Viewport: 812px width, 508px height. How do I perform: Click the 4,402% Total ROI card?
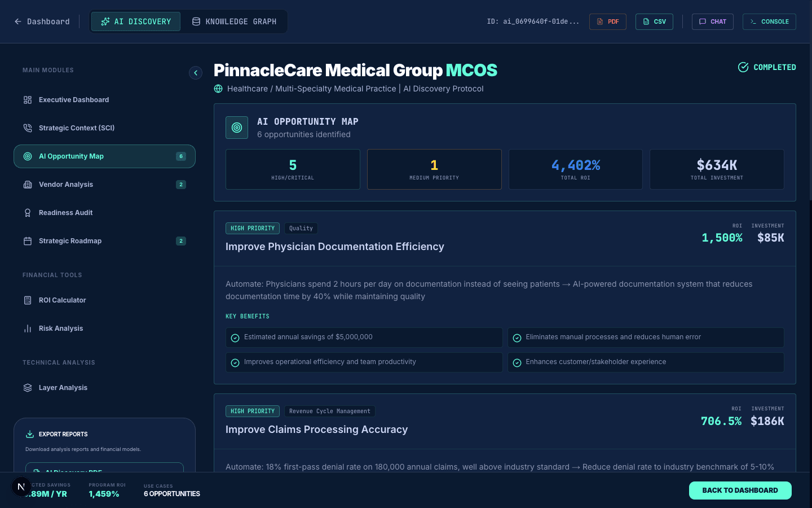576,169
